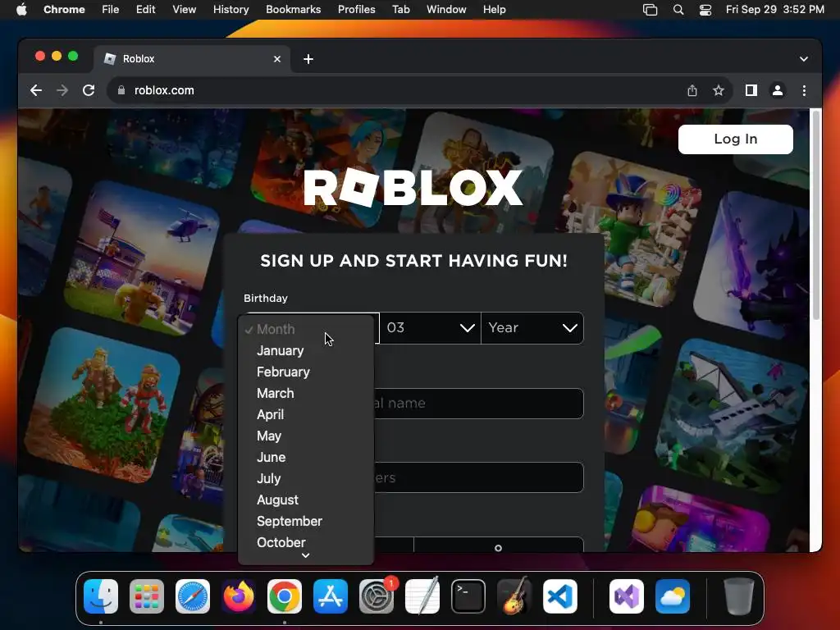Open the File menu
Image resolution: width=840 pixels, height=630 pixels.
(111, 10)
